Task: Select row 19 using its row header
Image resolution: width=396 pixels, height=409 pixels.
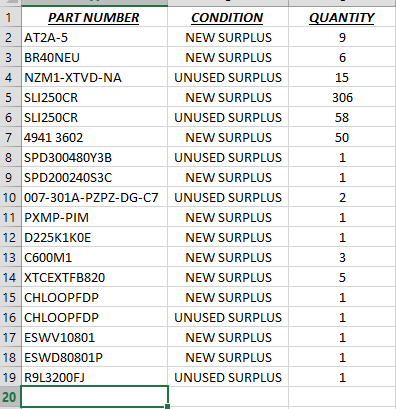Action: tap(10, 377)
